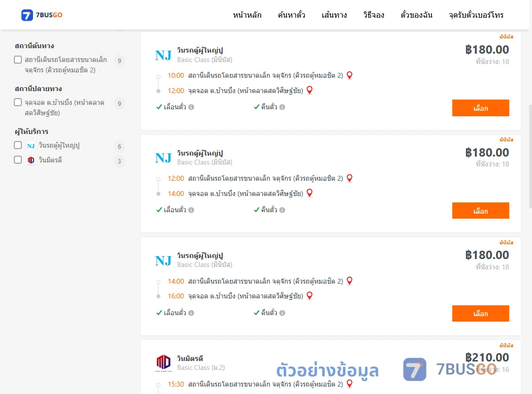Check the destination บ้านบึง filter checkbox
Screen dimensions: 532x394
click(18, 102)
